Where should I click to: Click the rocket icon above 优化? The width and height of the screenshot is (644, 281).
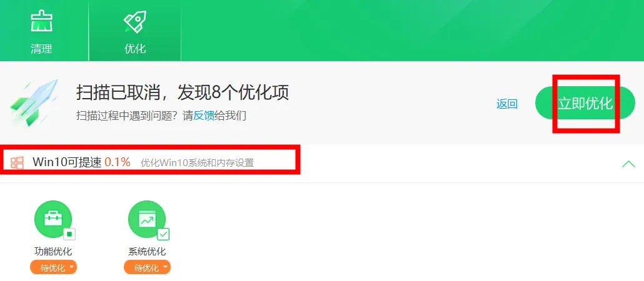click(135, 22)
